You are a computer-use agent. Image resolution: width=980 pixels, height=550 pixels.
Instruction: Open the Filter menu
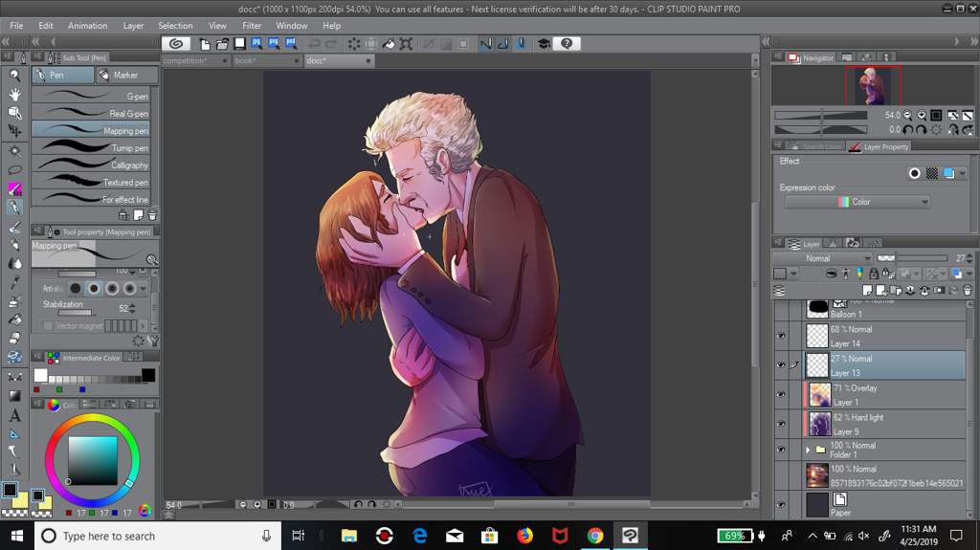click(252, 26)
